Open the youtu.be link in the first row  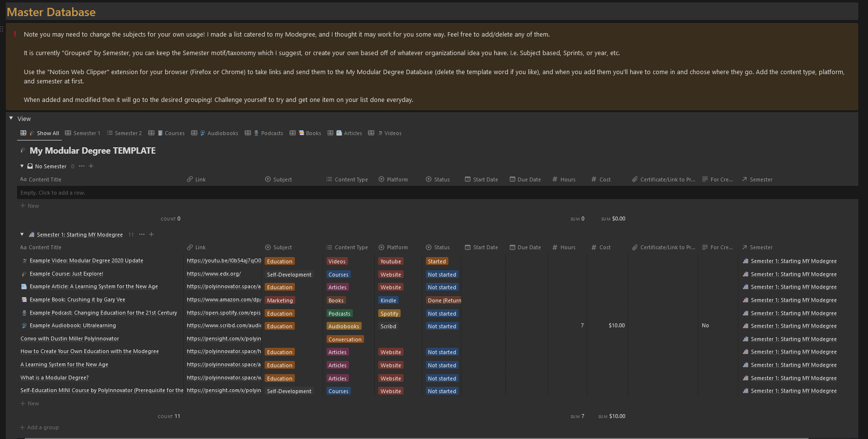click(223, 260)
